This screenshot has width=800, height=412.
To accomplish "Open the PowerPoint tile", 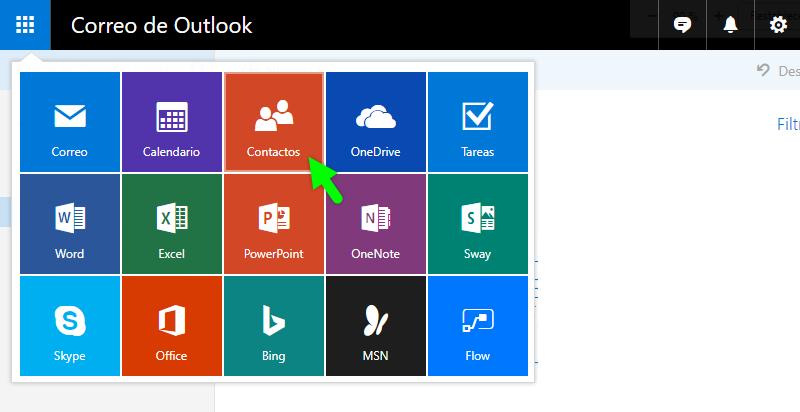I will tap(274, 223).
